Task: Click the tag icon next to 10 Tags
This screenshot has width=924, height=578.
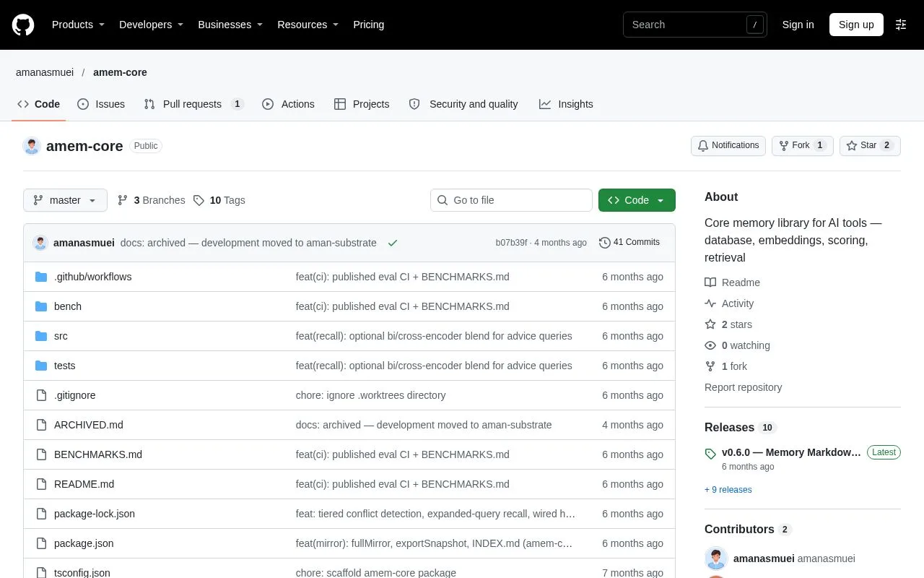Action: 199,200
